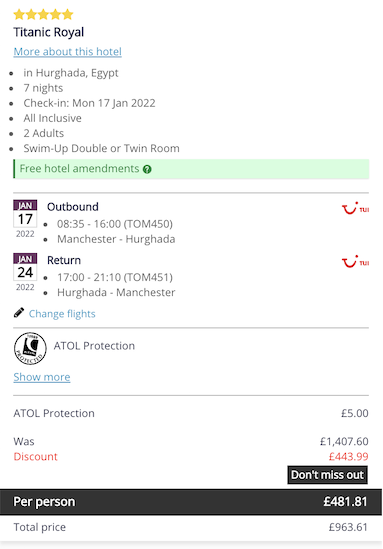
Task: Click the Outbound flight heading
Action: pyautogui.click(x=73, y=207)
